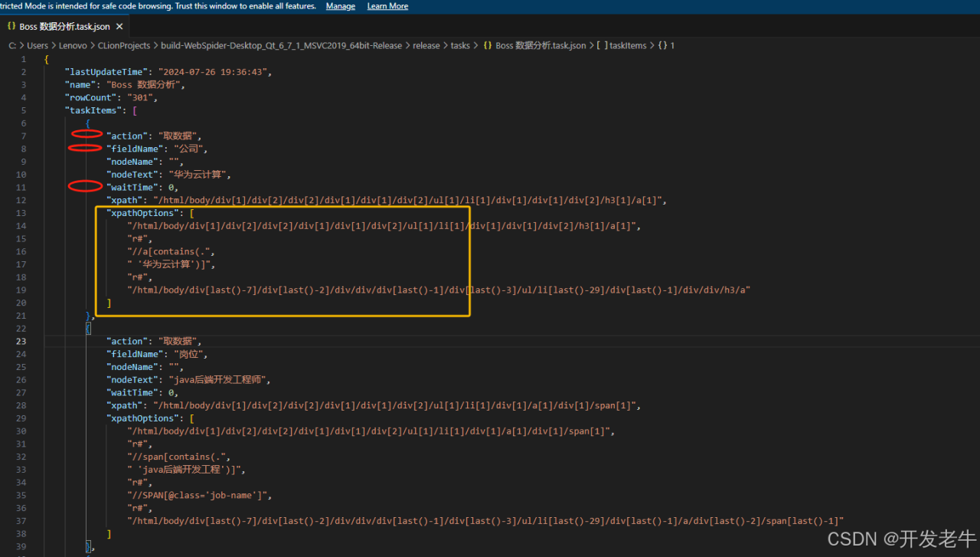Expand the Users breadcrumb segment
The width and height of the screenshot is (980, 557).
[x=38, y=46]
